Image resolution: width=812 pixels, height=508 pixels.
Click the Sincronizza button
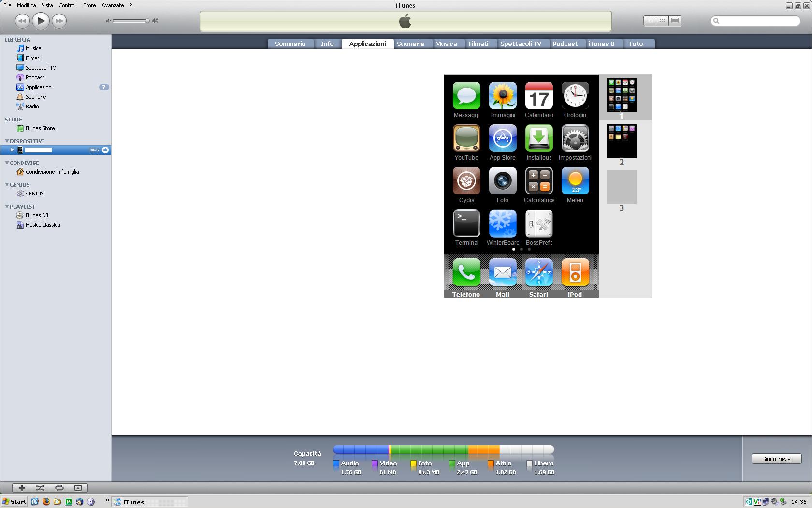pyautogui.click(x=776, y=459)
